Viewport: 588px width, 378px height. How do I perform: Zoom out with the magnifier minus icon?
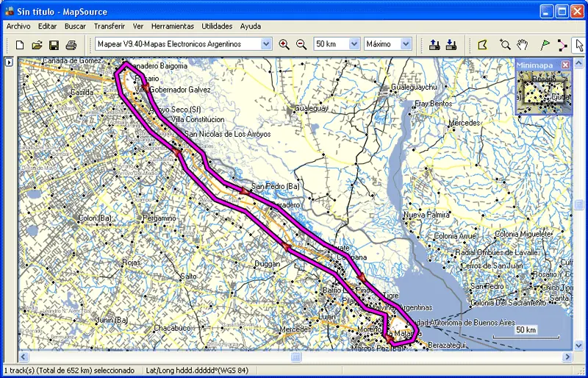pos(301,44)
